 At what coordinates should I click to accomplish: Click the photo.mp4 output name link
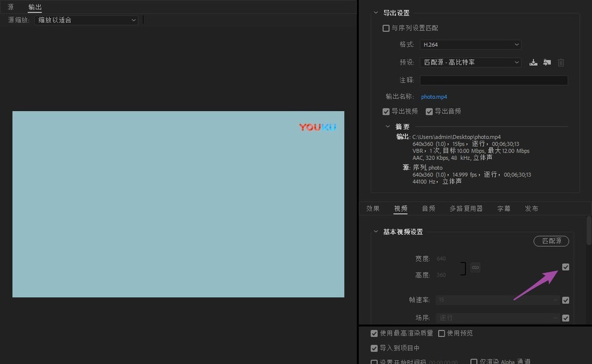click(434, 96)
